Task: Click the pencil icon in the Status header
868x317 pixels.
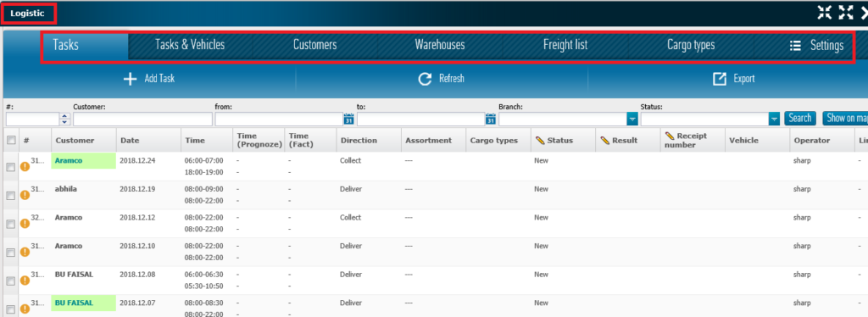Action: [540, 141]
